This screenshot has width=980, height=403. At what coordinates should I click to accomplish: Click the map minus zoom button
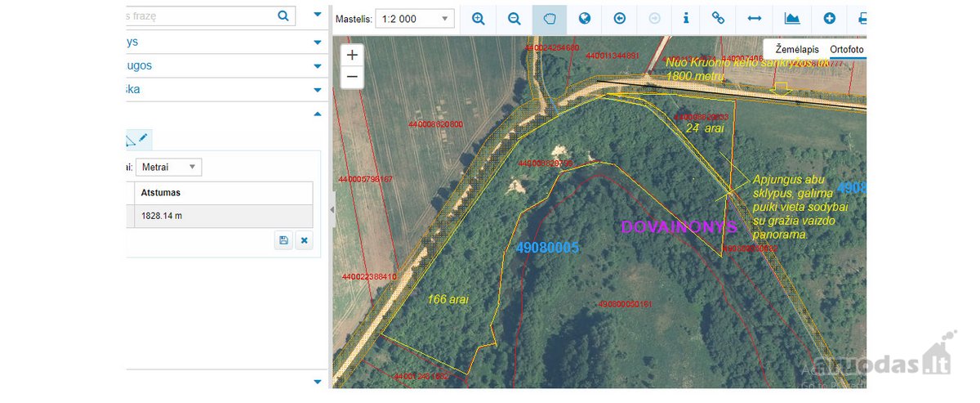click(352, 77)
